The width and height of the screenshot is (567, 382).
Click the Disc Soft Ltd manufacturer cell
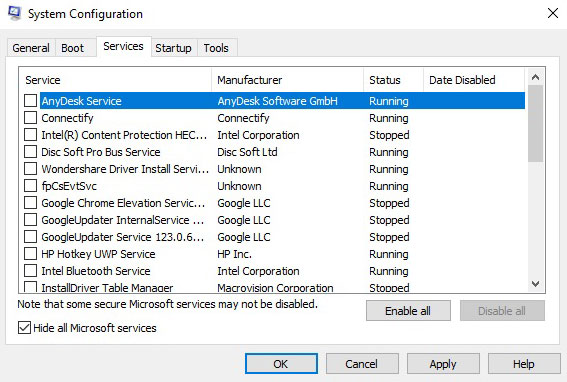(247, 152)
